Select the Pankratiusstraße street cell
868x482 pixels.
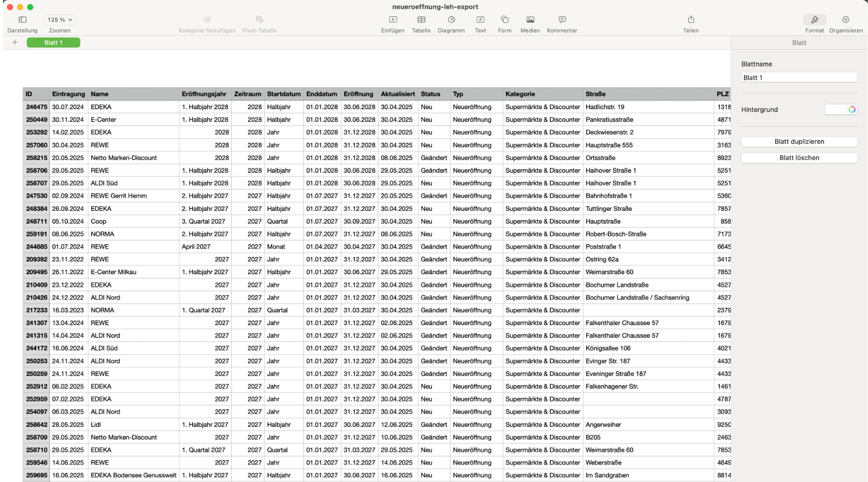tap(648, 119)
